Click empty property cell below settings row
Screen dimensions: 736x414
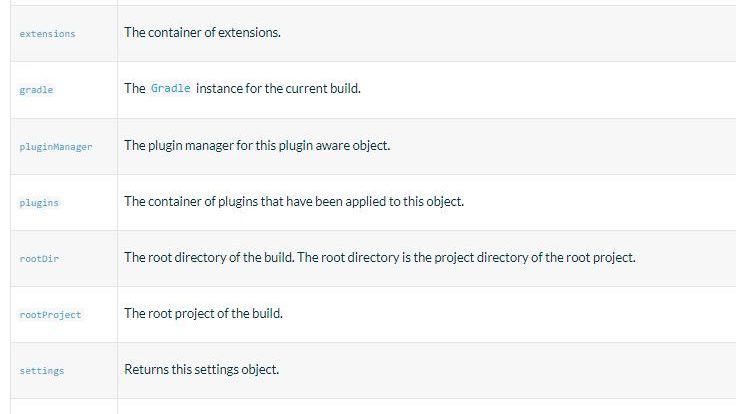64,406
